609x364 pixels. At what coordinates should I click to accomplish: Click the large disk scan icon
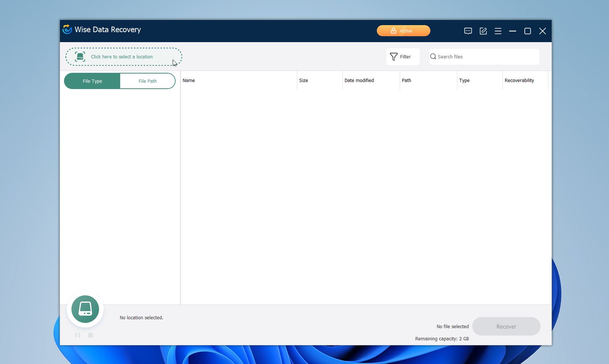pyautogui.click(x=85, y=309)
